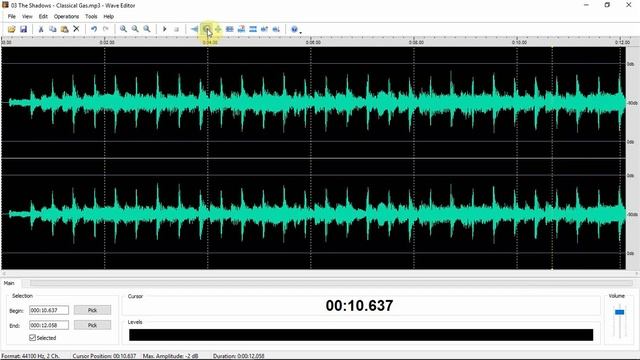The height and width of the screenshot is (360, 640).
Task: Click the Pick button beside End
Action: (92, 325)
